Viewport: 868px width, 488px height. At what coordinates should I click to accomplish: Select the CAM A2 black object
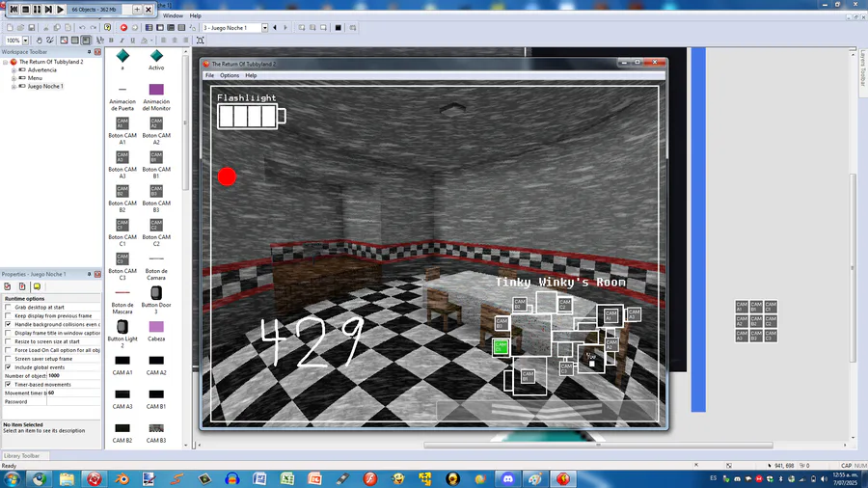pos(156,366)
